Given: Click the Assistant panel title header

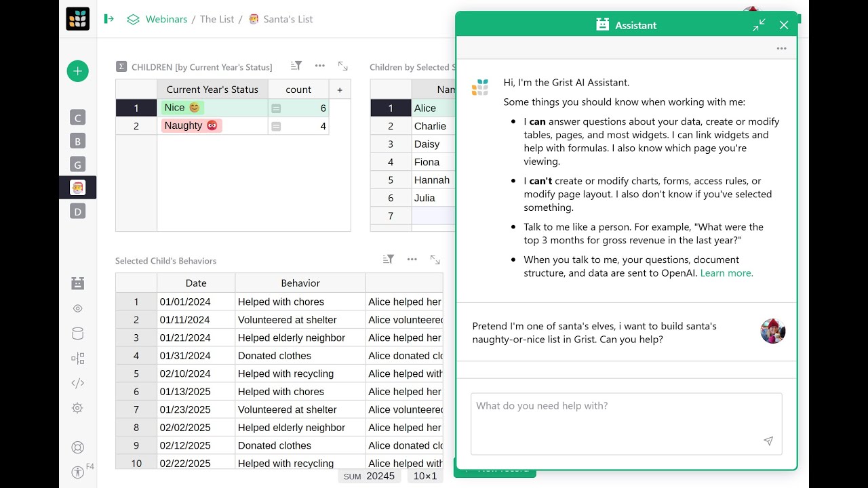Looking at the screenshot, I should [626, 25].
